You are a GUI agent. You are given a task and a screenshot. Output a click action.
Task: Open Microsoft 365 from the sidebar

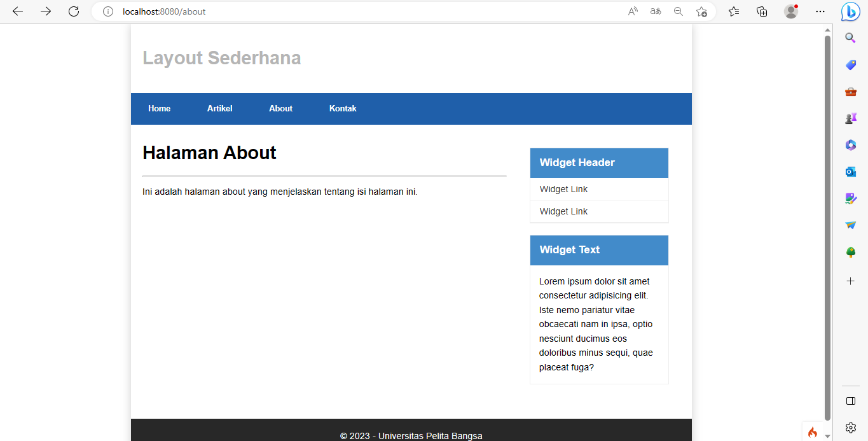pos(850,144)
